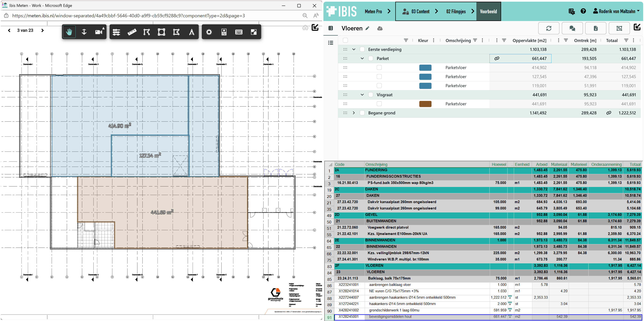
Task: Expand the Begane grond group
Action: tap(354, 113)
